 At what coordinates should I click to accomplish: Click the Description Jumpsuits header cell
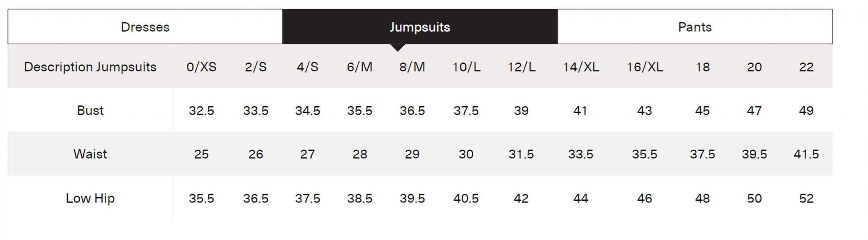tap(90, 67)
